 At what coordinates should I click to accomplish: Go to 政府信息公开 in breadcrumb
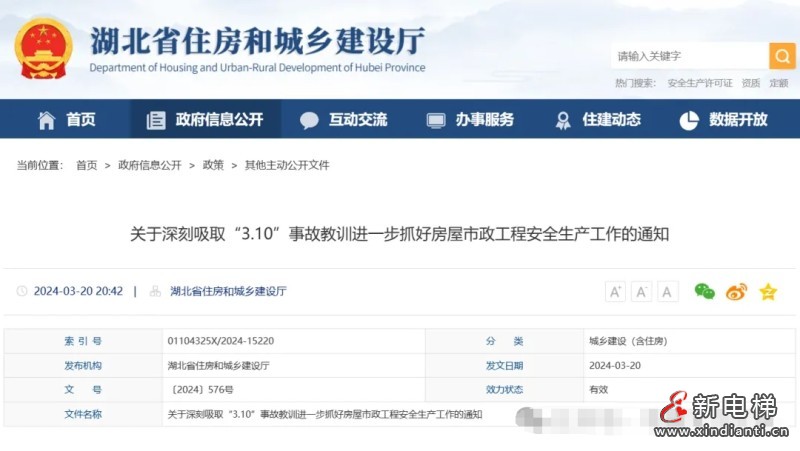(150, 165)
